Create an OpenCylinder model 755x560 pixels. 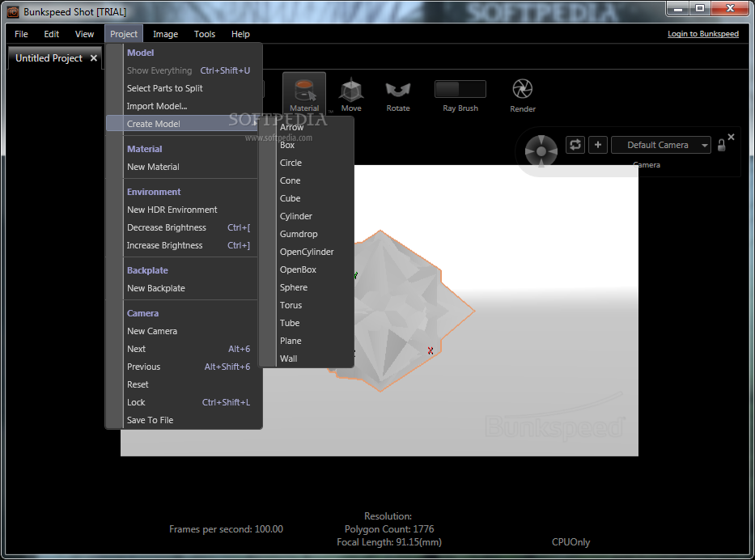(306, 252)
